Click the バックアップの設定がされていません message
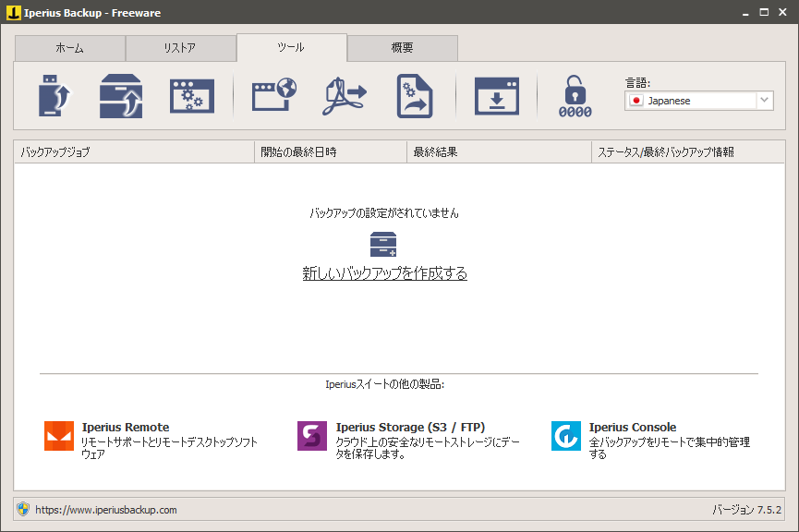 [384, 213]
